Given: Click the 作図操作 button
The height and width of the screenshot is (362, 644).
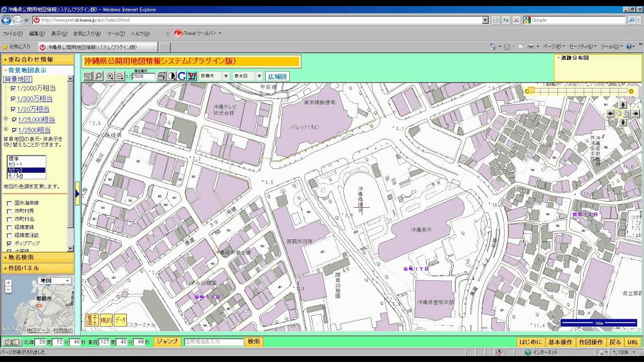Looking at the screenshot, I should [x=591, y=342].
